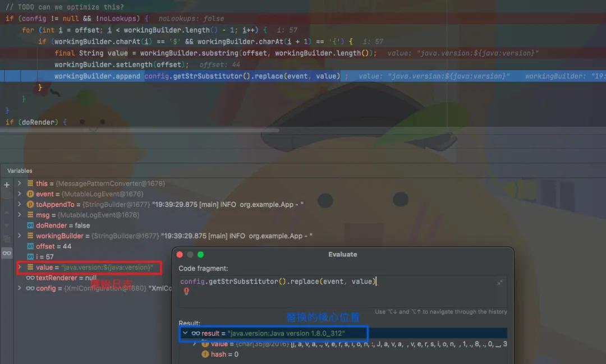Click the Evaluate dialog title bar
This screenshot has height=364, width=606.
tap(343, 254)
